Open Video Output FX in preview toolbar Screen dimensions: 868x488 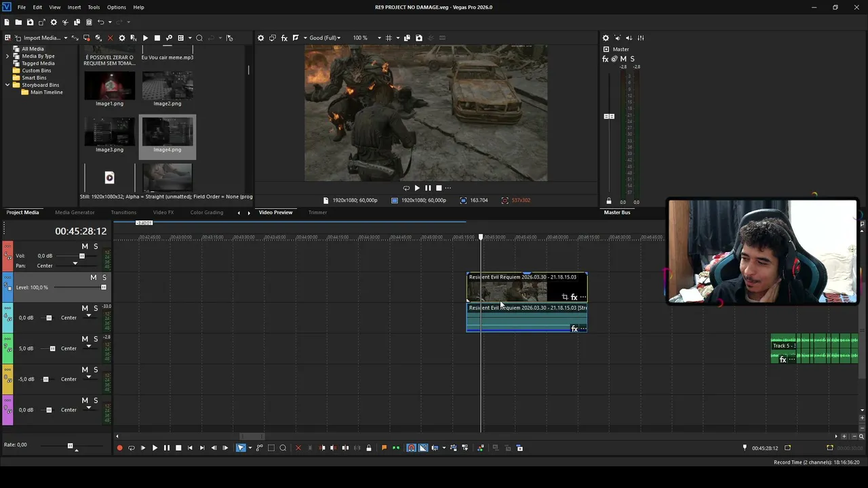(284, 38)
